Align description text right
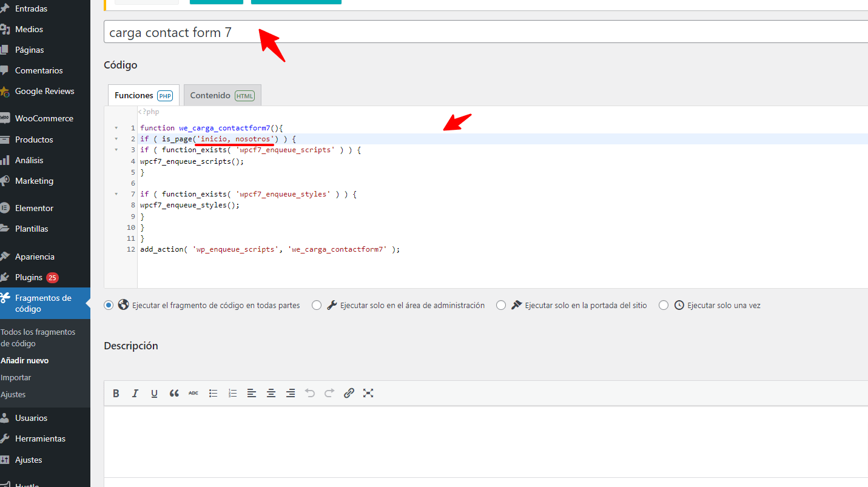868x487 pixels. pos(291,393)
